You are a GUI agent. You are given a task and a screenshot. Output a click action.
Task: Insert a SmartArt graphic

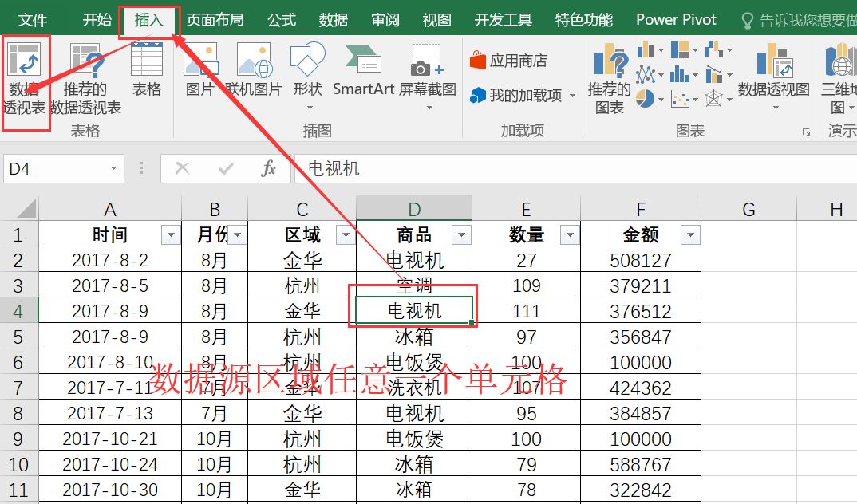(363, 69)
